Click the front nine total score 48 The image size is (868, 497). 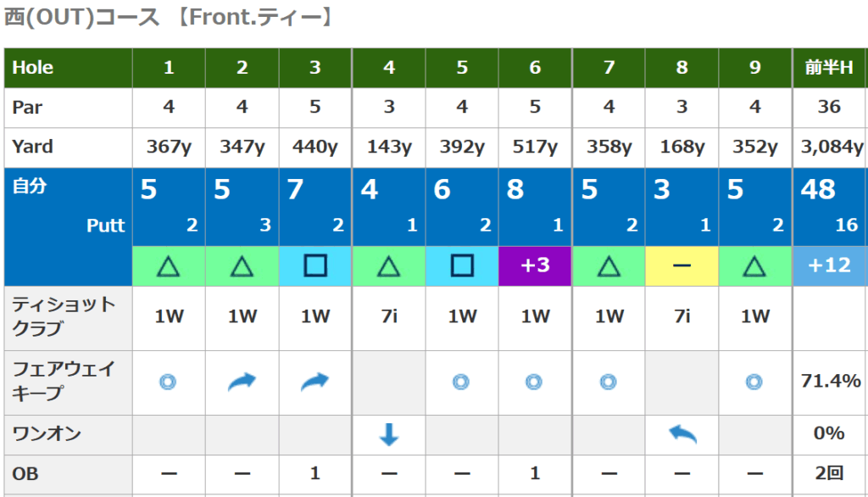(x=818, y=189)
